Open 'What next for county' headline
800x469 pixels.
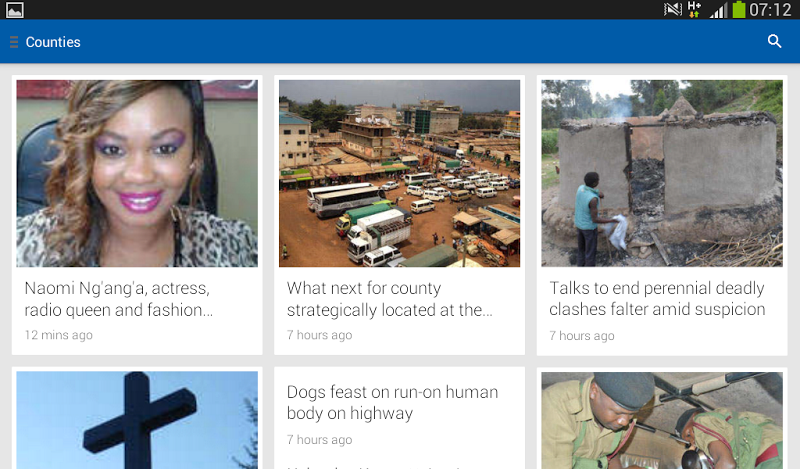click(x=389, y=299)
